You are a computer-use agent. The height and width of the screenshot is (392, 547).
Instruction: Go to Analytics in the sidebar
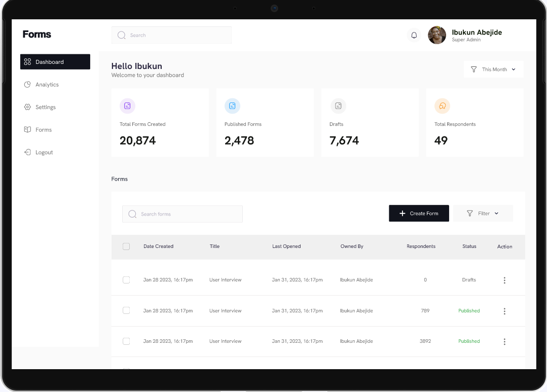tap(47, 85)
